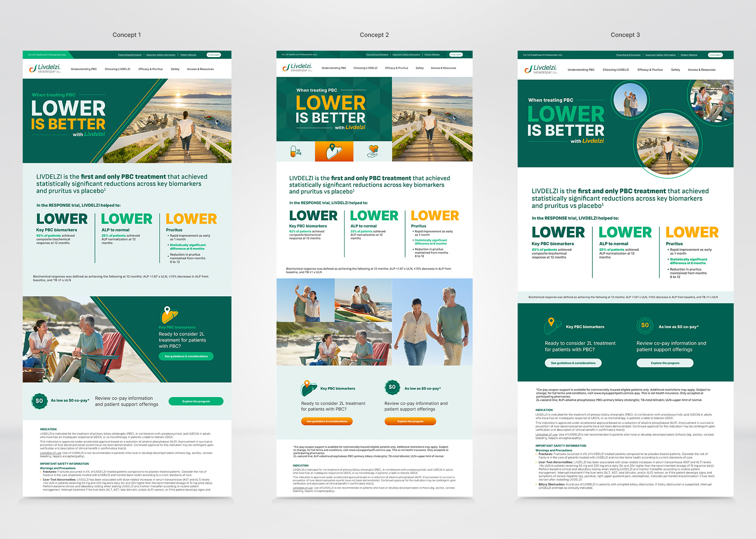The height and width of the screenshot is (539, 756).
Task: Click Prescribing Information link in Concept 1
Action: [x=130, y=55]
